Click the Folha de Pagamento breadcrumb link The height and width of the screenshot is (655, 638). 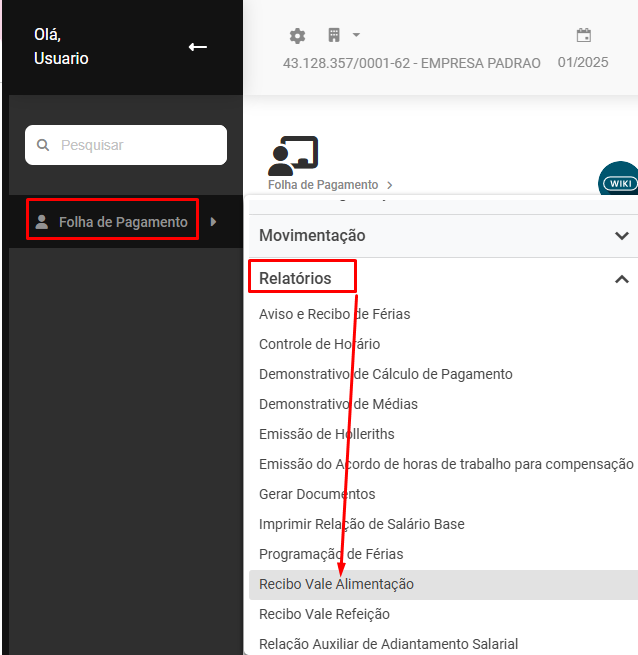coord(323,185)
